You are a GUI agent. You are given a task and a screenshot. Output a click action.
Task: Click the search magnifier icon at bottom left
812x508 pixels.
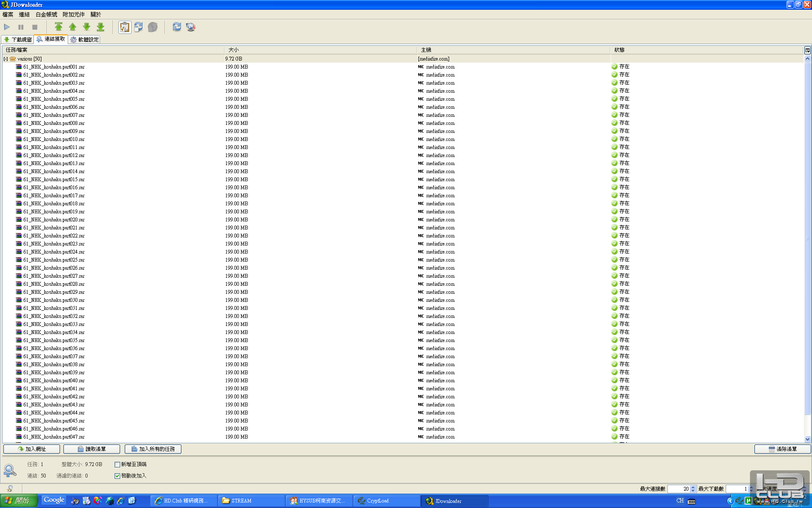(x=10, y=470)
